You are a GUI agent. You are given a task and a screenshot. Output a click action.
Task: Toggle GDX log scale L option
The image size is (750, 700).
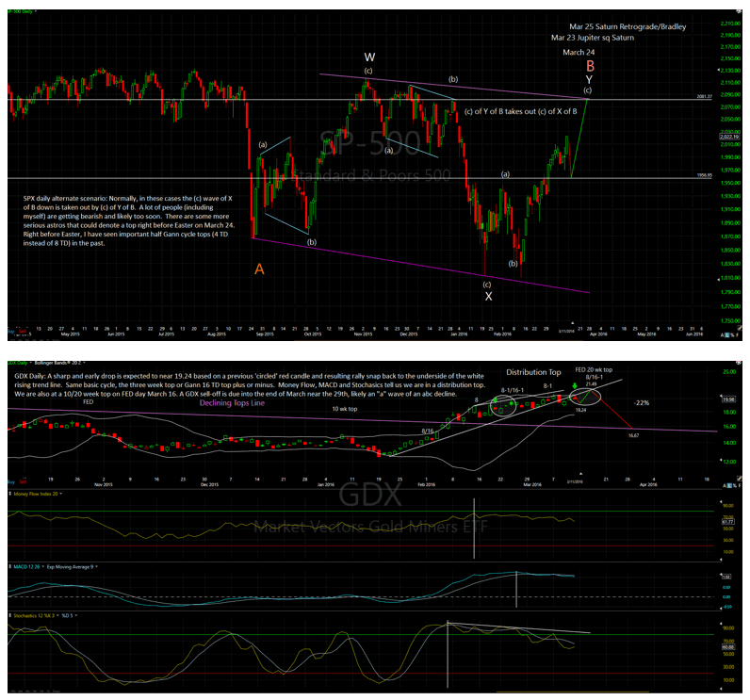click(x=728, y=485)
